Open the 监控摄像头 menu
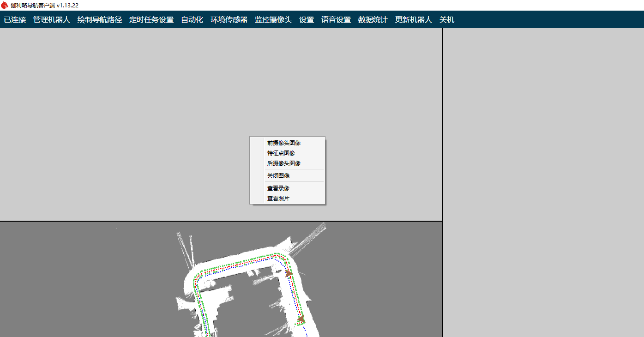The image size is (644, 337). pos(273,20)
